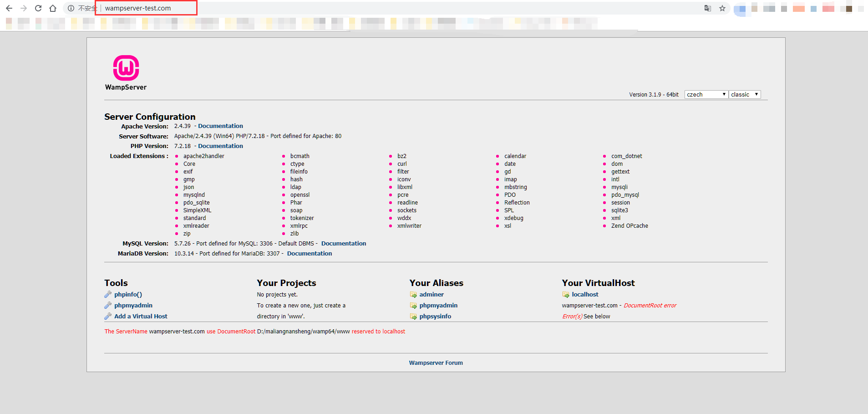Click the sqlite3 extension entry
The width and height of the screenshot is (868, 414).
pyautogui.click(x=619, y=210)
